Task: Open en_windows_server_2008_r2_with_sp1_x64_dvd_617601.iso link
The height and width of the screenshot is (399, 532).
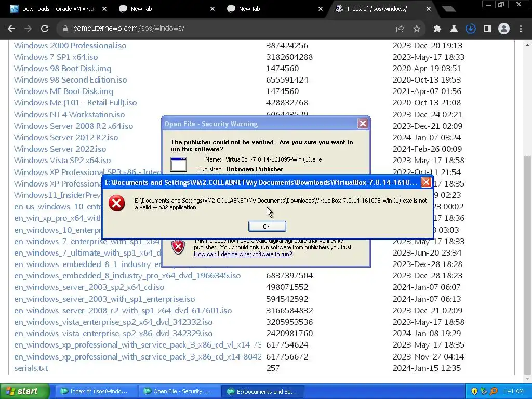Action: (x=123, y=311)
